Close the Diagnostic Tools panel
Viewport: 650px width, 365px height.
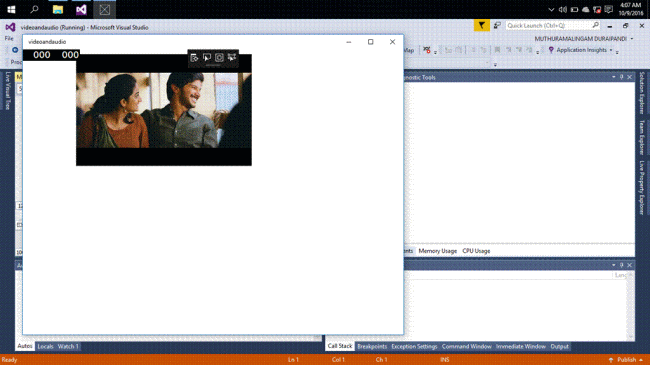pyautogui.click(x=630, y=77)
